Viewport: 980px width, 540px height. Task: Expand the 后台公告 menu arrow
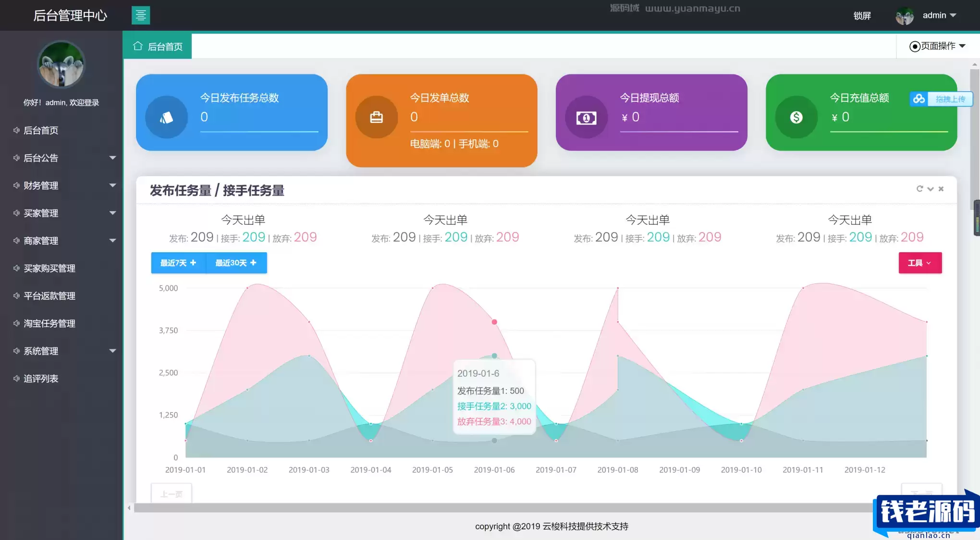(112, 158)
